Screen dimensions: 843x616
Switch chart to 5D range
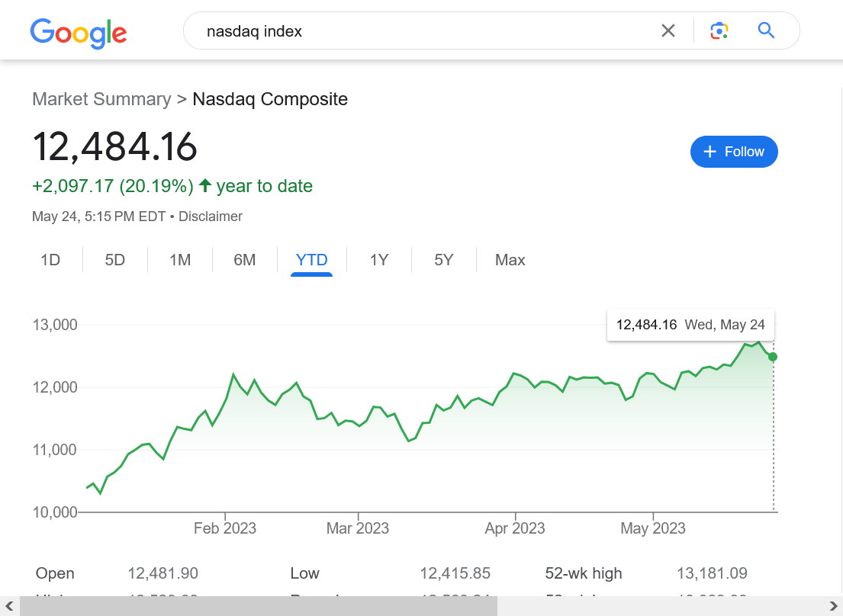[x=115, y=260]
